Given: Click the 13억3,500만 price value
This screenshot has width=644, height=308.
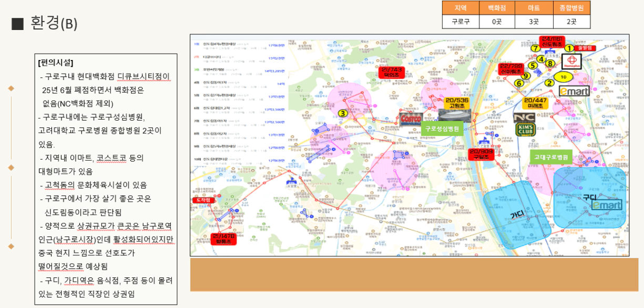Looking at the screenshot, I should (x=275, y=108).
